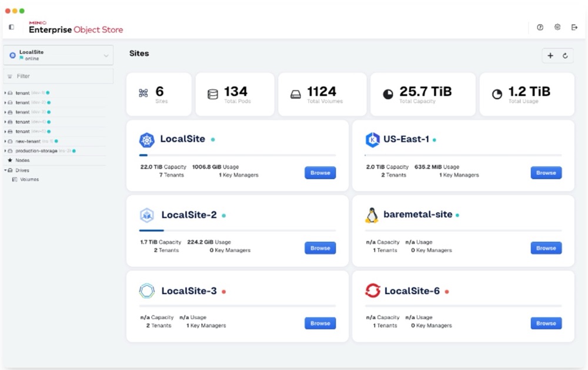This screenshot has width=588, height=370.
Task: Expand the tenant (dev-3) tree row
Action: pos(5,112)
